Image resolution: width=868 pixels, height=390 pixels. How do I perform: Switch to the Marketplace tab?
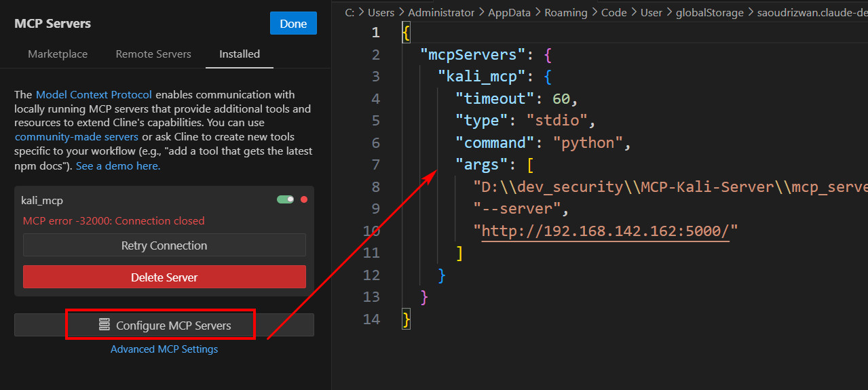(58, 54)
